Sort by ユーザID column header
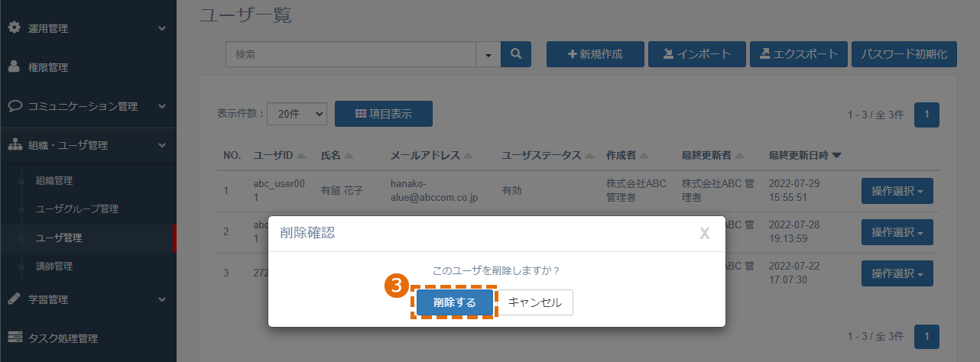Image resolution: width=980 pixels, height=362 pixels. (x=279, y=155)
